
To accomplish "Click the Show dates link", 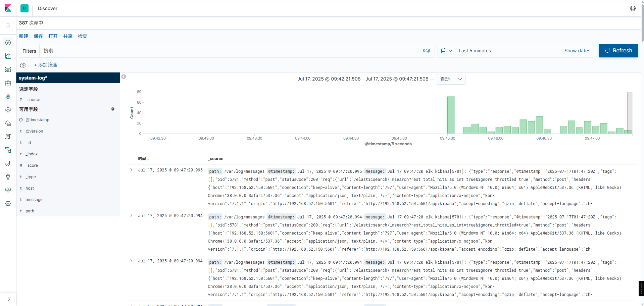I will pos(577,51).
